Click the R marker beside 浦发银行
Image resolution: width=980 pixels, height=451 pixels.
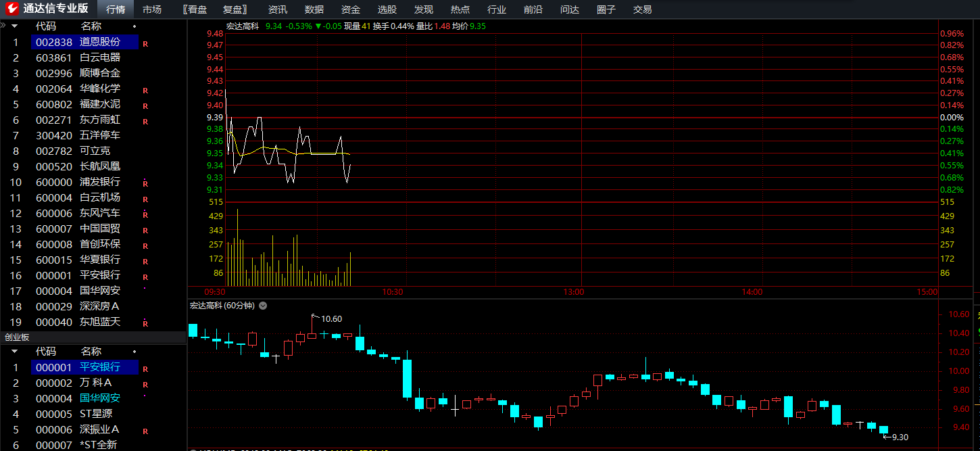145,183
